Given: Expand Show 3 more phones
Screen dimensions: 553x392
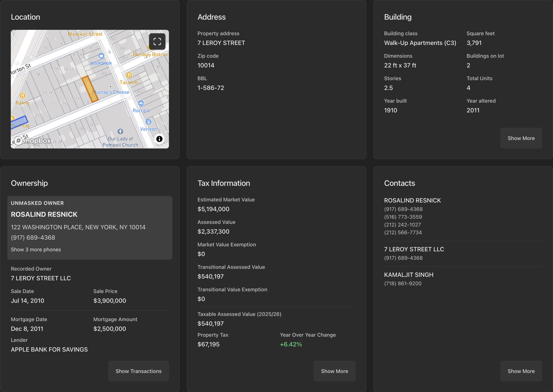Looking at the screenshot, I should tap(36, 250).
